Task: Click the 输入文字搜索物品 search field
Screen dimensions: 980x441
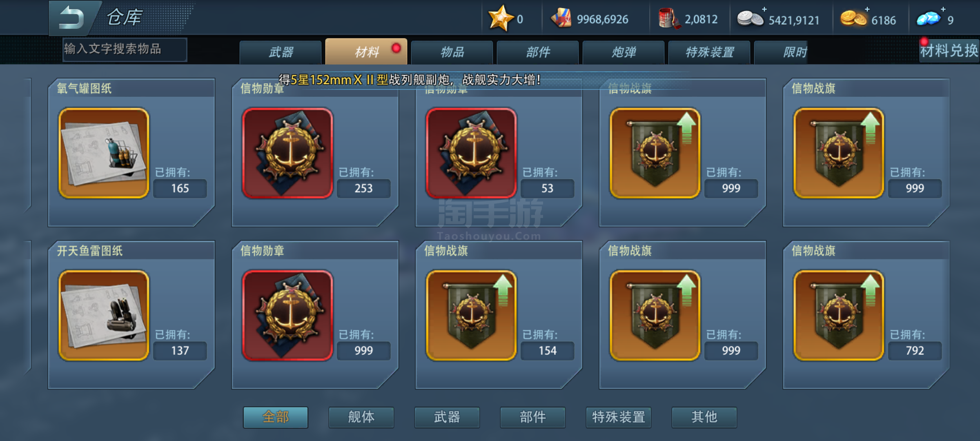Action: pos(125,49)
